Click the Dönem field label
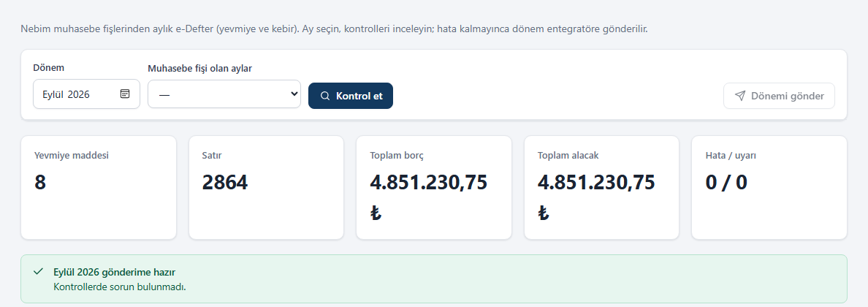The width and height of the screenshot is (868, 307). [49, 67]
